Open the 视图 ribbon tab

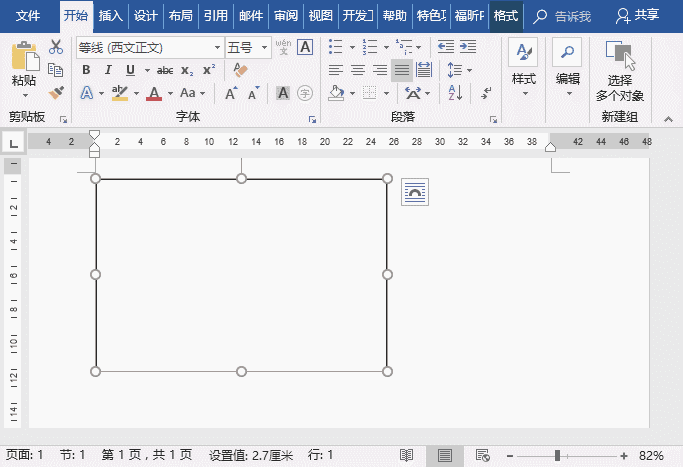point(320,16)
